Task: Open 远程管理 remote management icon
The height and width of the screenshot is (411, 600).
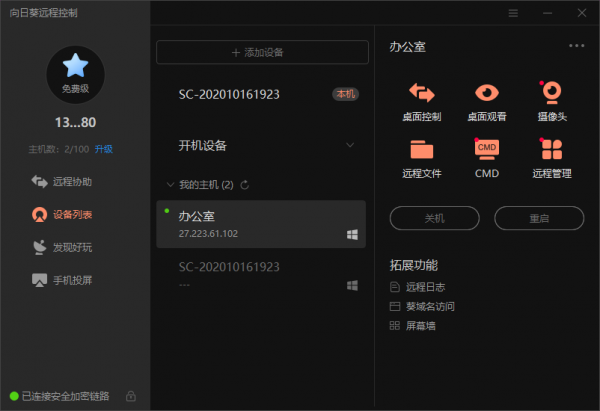Action: (x=550, y=150)
